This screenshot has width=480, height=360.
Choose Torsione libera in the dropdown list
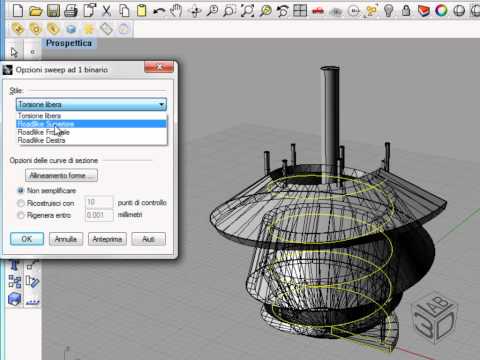pyautogui.click(x=91, y=116)
